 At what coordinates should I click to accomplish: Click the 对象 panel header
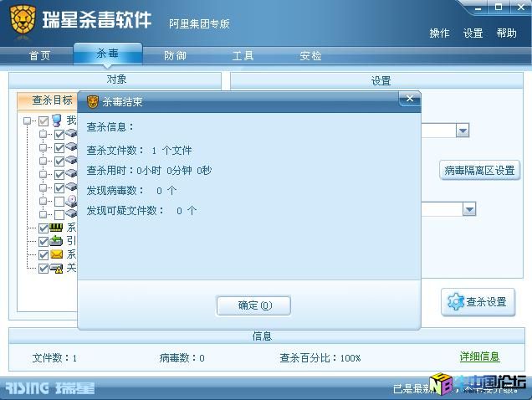click(x=115, y=79)
